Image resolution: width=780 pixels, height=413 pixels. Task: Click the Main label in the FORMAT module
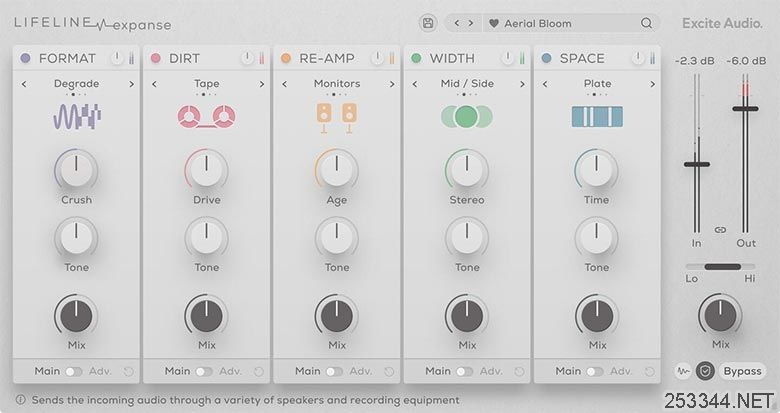click(x=47, y=371)
